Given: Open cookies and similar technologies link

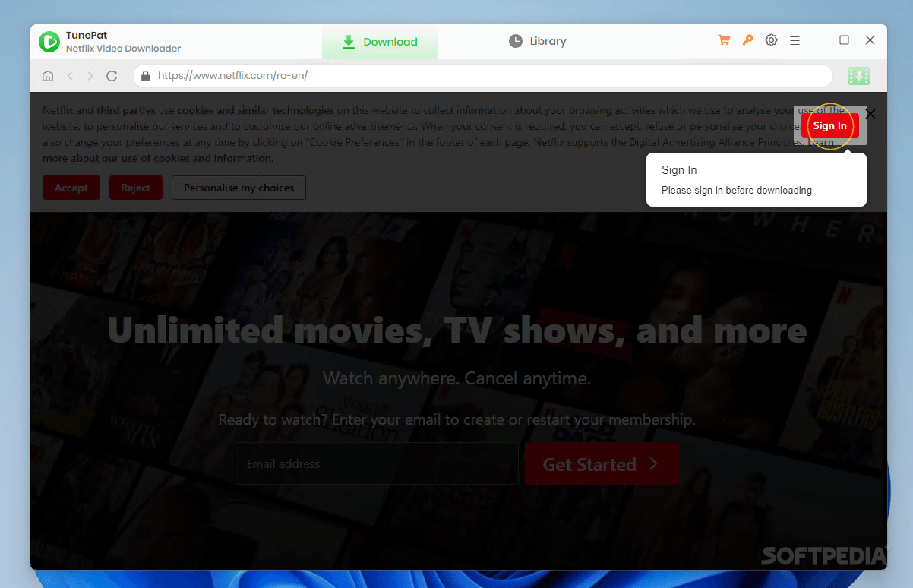Looking at the screenshot, I should click(256, 110).
